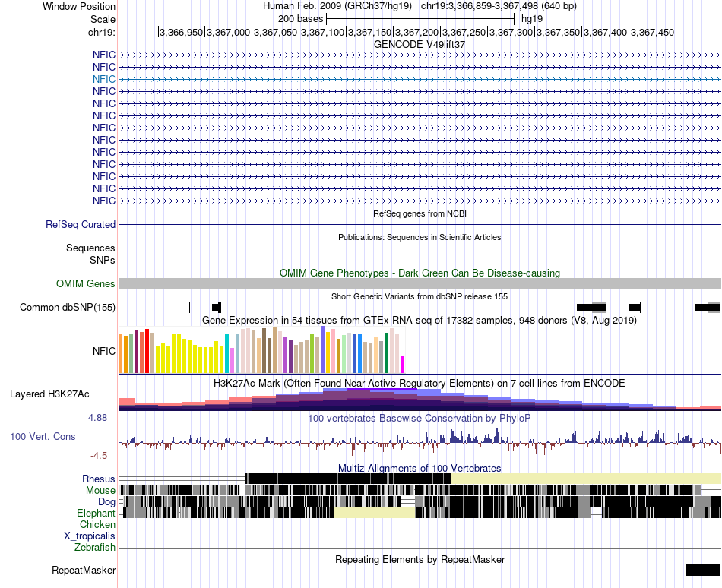This screenshot has width=722, height=588.
Task: Select the Dog alignment label
Action: tap(106, 502)
